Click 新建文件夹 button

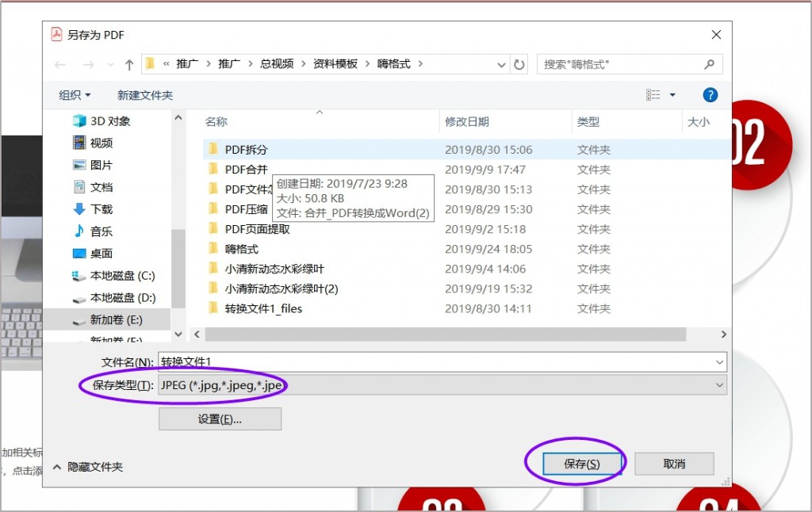(x=144, y=95)
